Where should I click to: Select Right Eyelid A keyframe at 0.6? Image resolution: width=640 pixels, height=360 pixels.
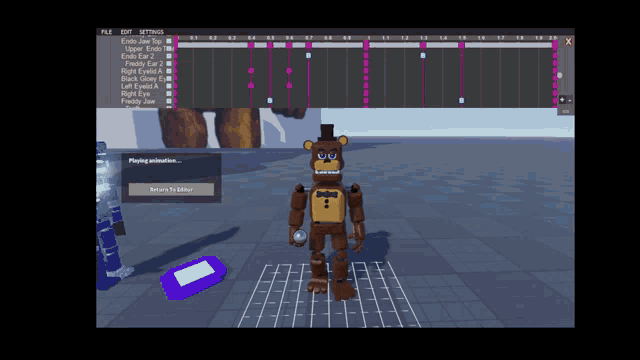tap(289, 71)
